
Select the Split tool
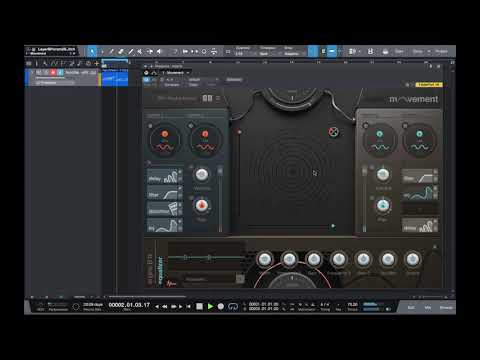point(111,51)
